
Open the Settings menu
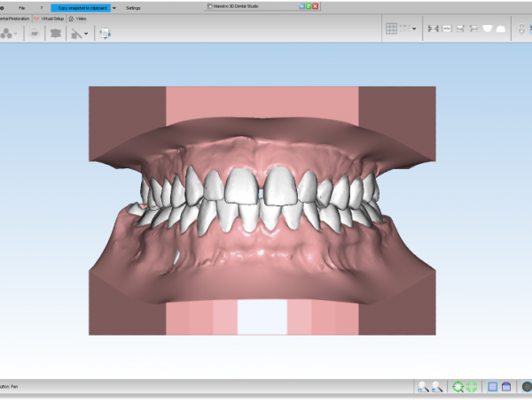pos(133,7)
